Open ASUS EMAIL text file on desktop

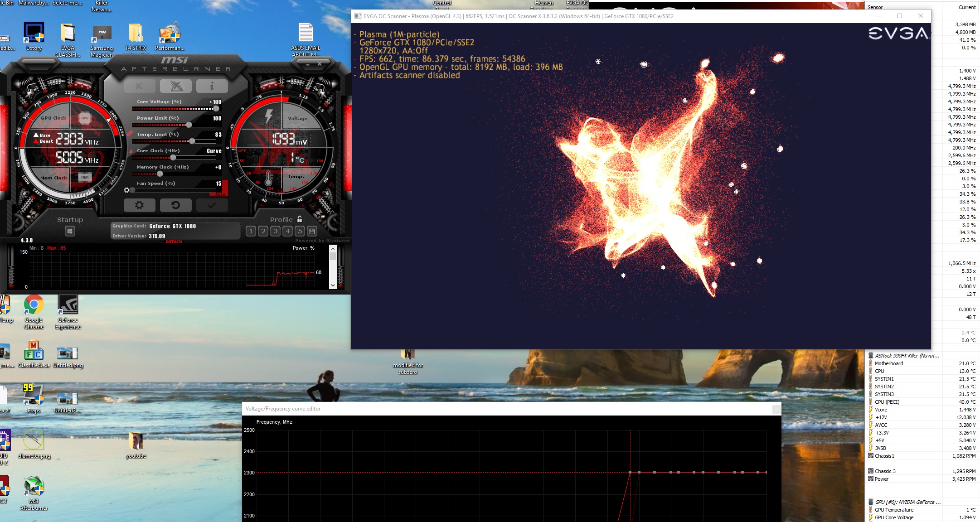(x=306, y=40)
